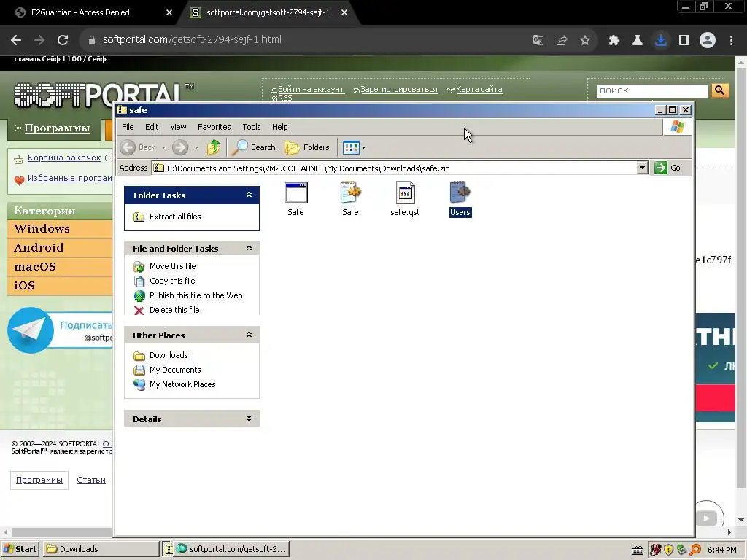Select the Users file icon
The width and height of the screenshot is (747, 560).
(x=460, y=192)
